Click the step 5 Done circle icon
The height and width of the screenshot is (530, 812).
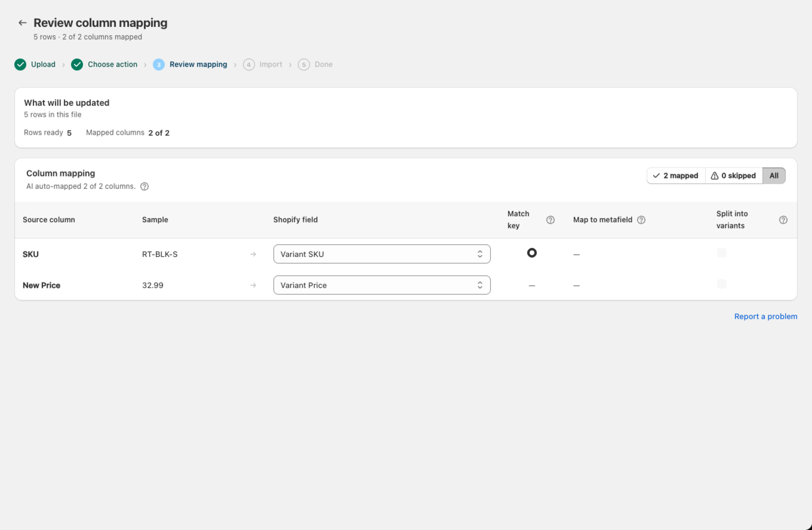click(x=304, y=64)
